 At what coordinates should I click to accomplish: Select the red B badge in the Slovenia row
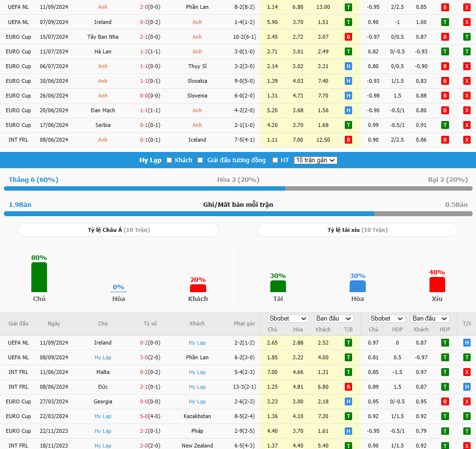click(x=445, y=96)
